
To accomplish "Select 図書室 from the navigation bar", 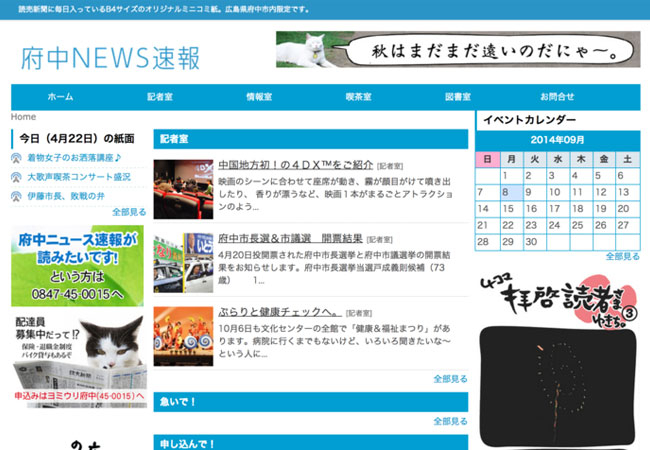I will 458,97.
